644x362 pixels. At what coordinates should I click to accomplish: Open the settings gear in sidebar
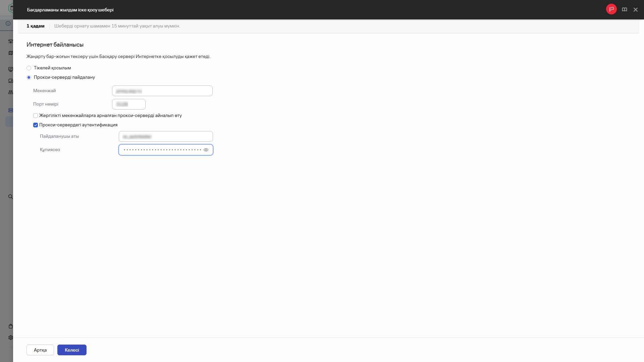[x=10, y=338]
